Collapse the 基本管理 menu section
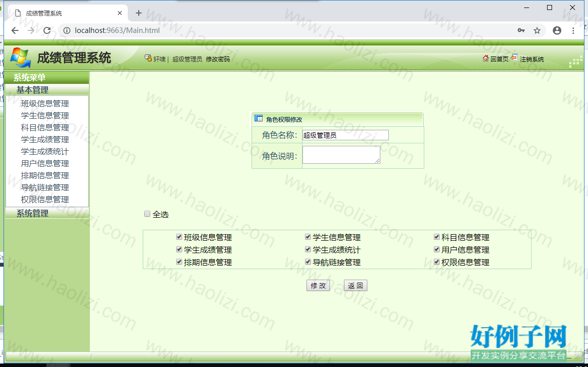588x367 pixels. (x=47, y=90)
